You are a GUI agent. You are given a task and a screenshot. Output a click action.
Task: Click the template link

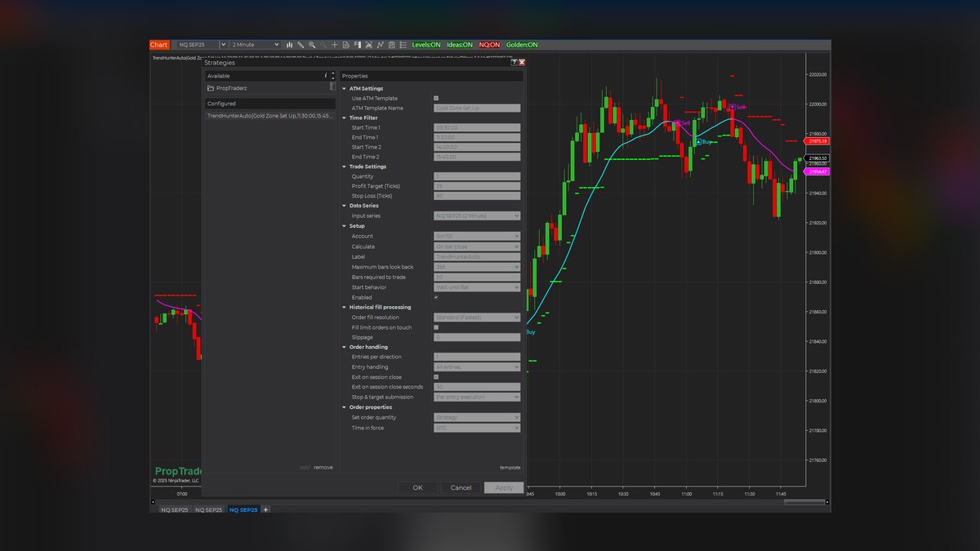tap(510, 468)
